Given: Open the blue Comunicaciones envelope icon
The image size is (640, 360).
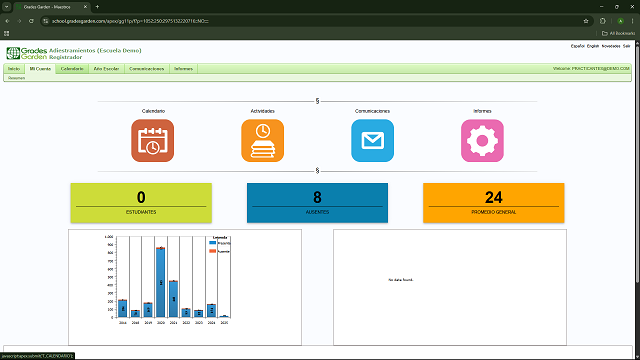Looking at the screenshot, I should 372,140.
